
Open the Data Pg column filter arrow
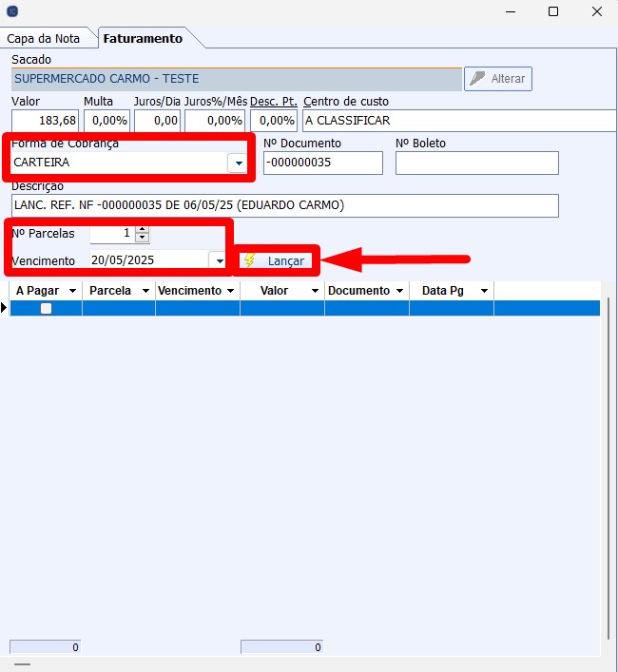pyautogui.click(x=484, y=291)
